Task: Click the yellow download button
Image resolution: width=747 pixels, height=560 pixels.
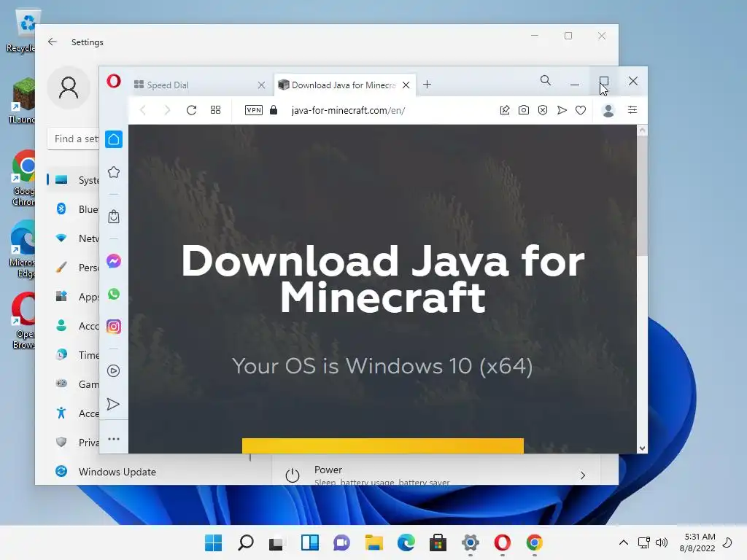Action: [x=382, y=446]
